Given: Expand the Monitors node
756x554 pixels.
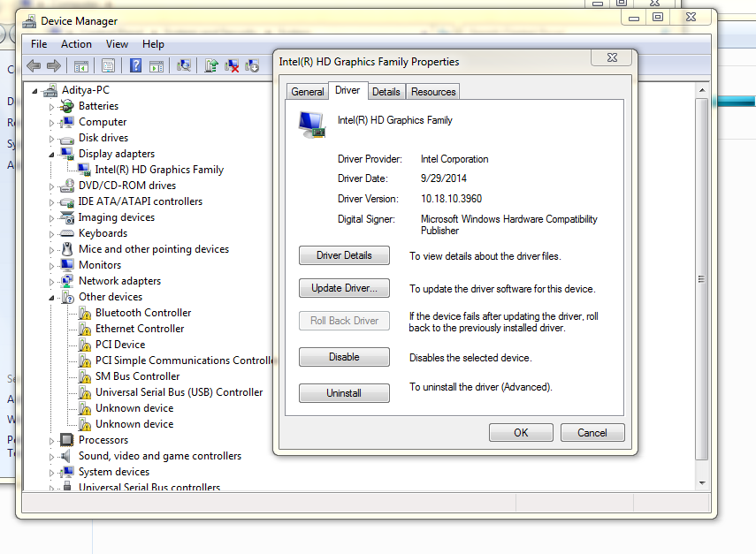Looking at the screenshot, I should pyautogui.click(x=51, y=266).
